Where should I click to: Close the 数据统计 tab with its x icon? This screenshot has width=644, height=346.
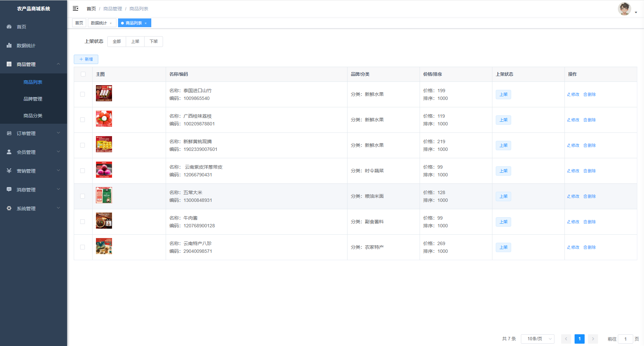pyautogui.click(x=111, y=23)
